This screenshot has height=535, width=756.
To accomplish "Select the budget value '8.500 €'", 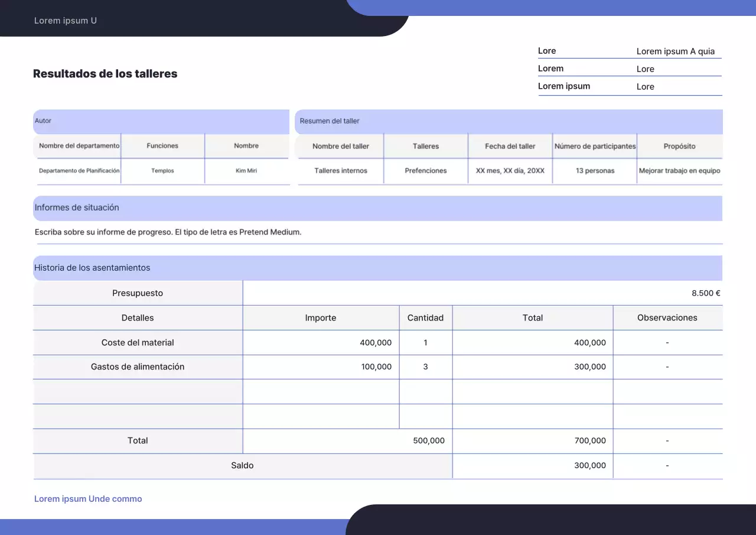I will pyautogui.click(x=705, y=293).
